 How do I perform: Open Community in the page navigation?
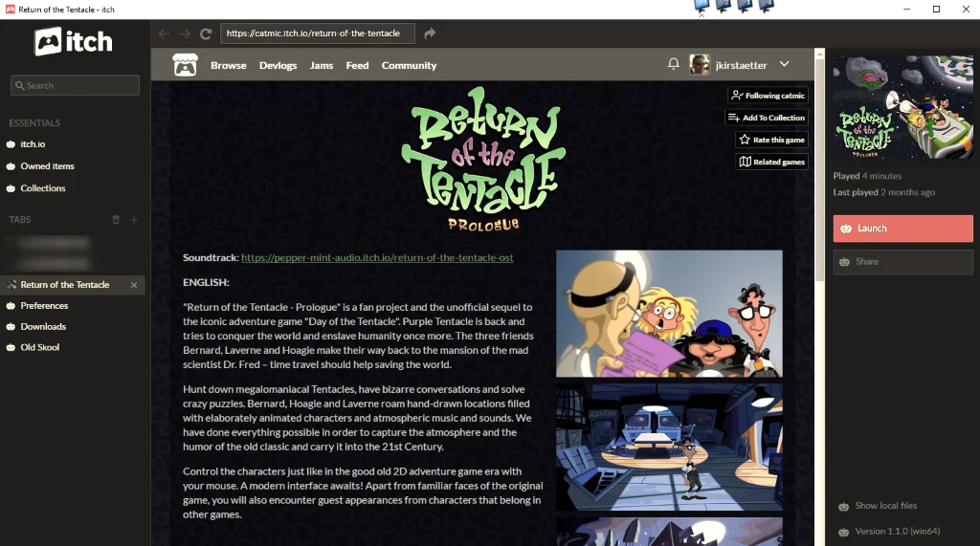[x=409, y=65]
